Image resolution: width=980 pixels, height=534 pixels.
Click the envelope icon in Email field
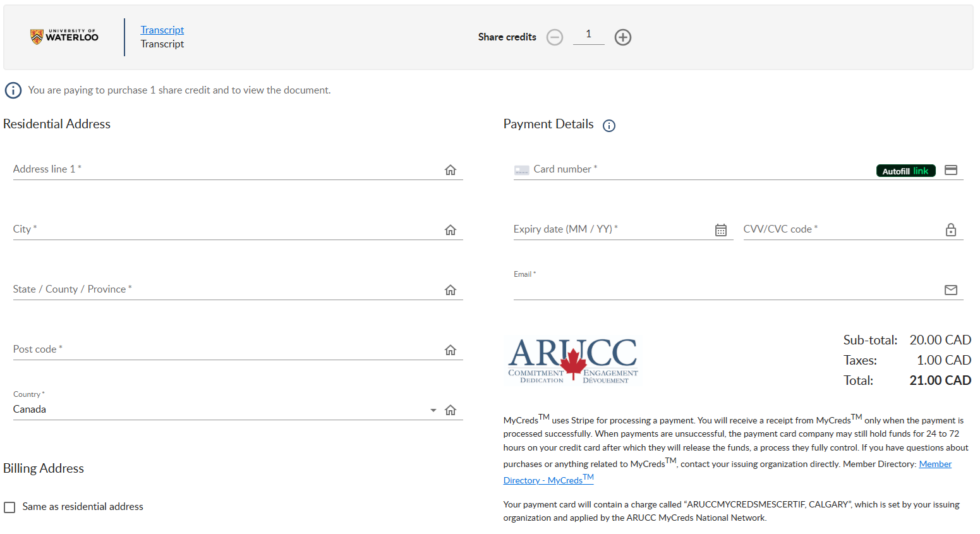coord(950,290)
